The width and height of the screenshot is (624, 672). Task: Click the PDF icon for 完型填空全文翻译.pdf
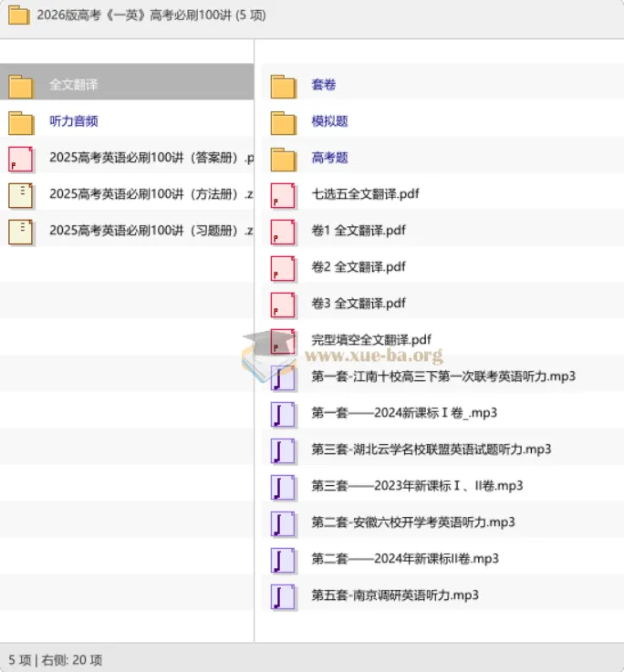283,341
